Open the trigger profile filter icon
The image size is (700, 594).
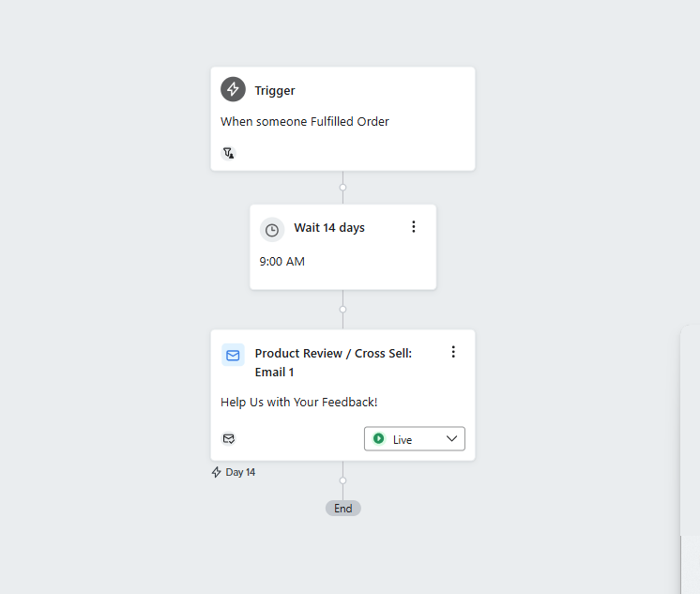tap(229, 153)
